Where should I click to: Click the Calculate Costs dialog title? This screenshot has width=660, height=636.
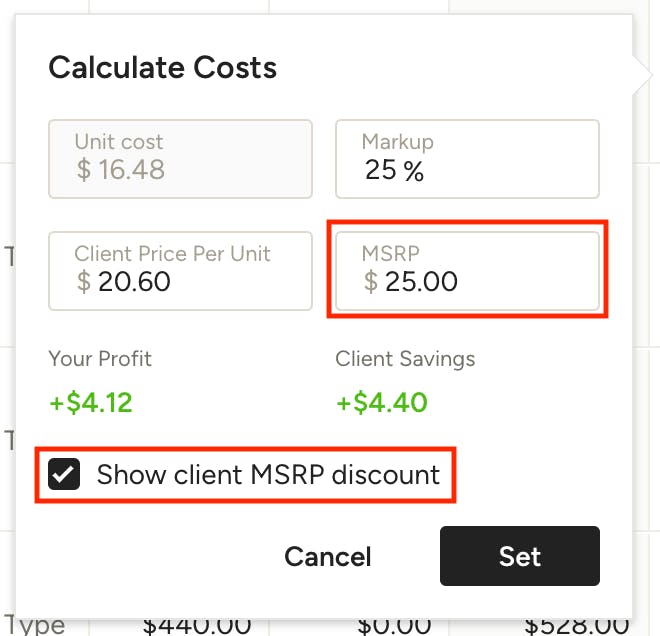point(162,67)
